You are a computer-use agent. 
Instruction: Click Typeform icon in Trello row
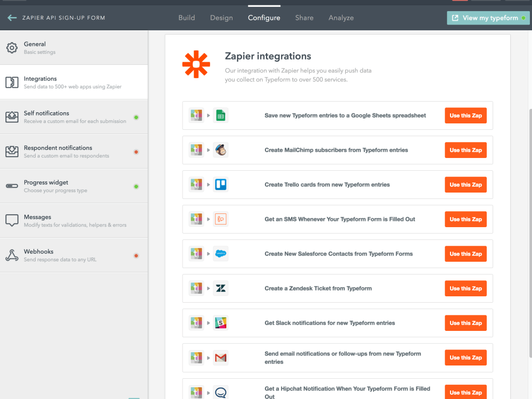pyautogui.click(x=196, y=185)
